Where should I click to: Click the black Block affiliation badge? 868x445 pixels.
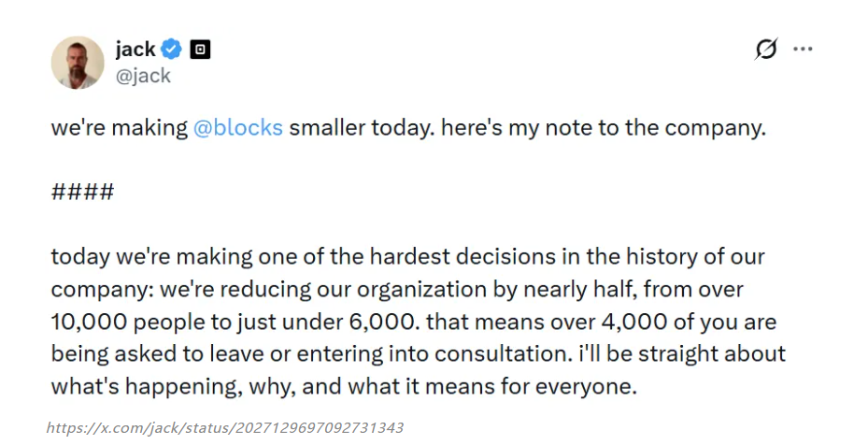tap(200, 50)
